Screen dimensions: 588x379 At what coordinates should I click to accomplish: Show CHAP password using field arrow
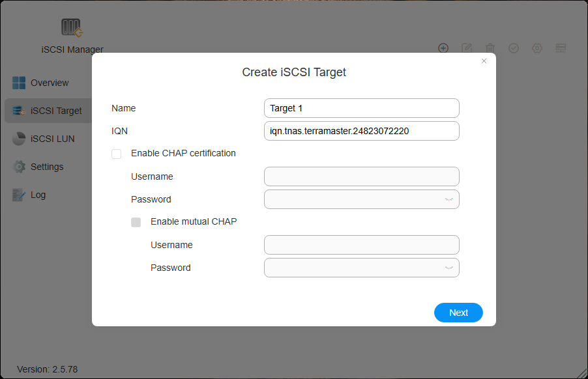448,199
